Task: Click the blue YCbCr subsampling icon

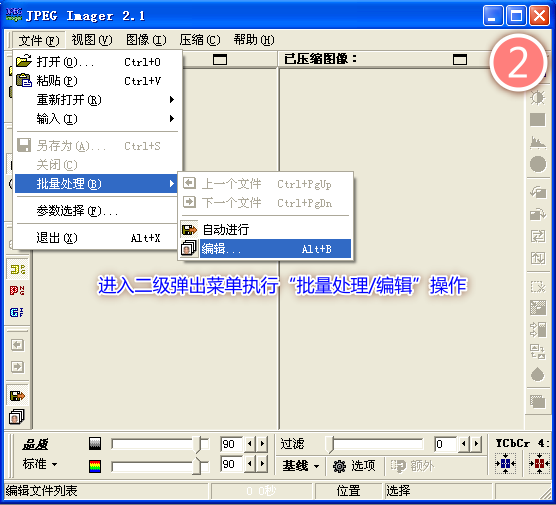Action: pyautogui.click(x=505, y=464)
